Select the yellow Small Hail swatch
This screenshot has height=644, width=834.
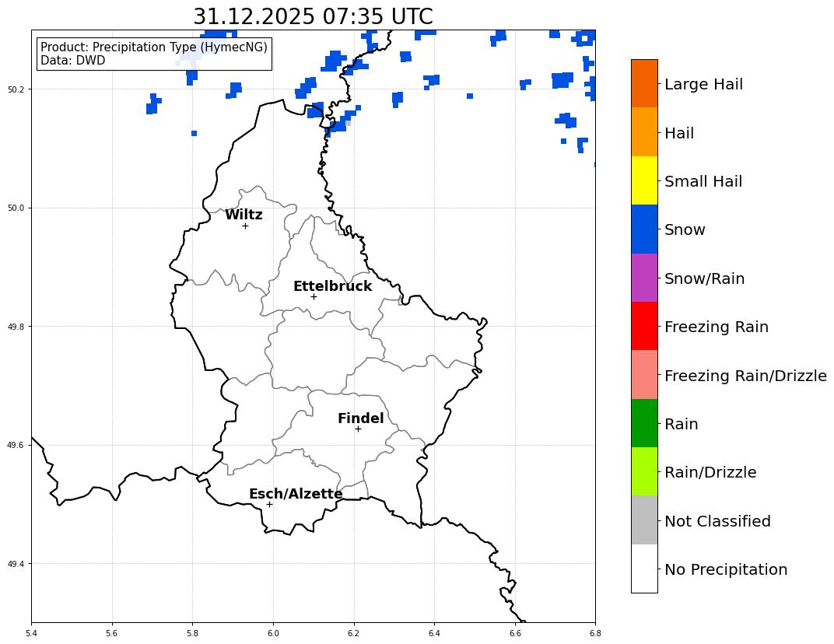[644, 180]
